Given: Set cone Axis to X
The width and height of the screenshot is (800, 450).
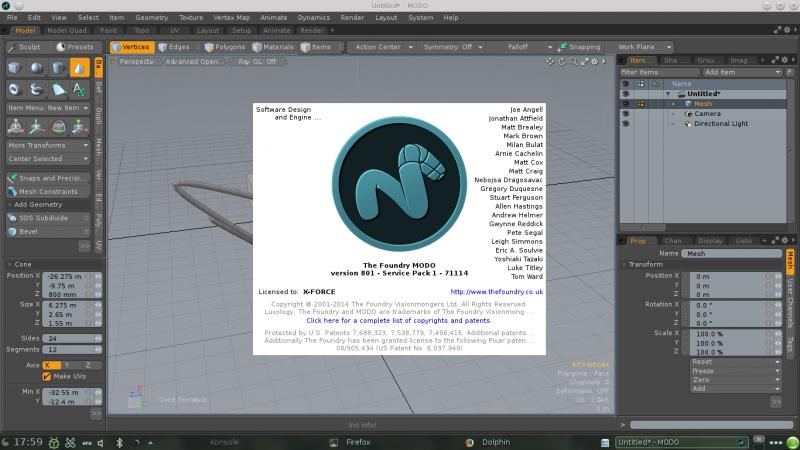Looking at the screenshot, I should (52, 365).
